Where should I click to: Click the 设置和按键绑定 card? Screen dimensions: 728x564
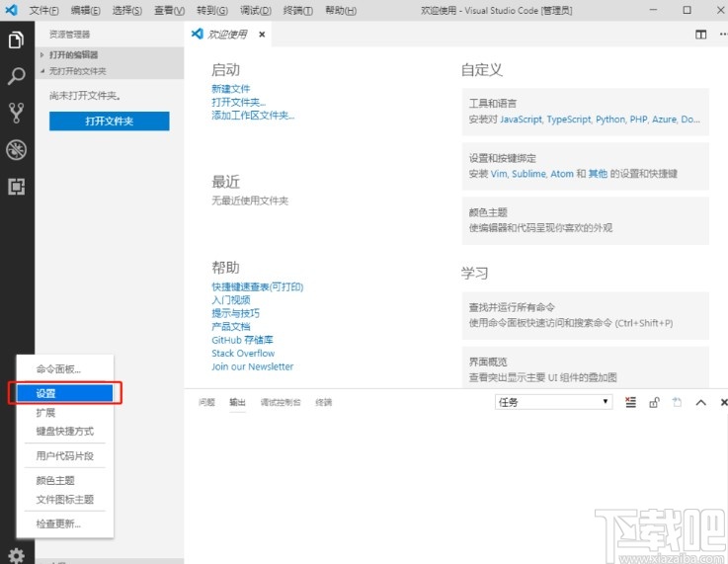pyautogui.click(x=585, y=166)
